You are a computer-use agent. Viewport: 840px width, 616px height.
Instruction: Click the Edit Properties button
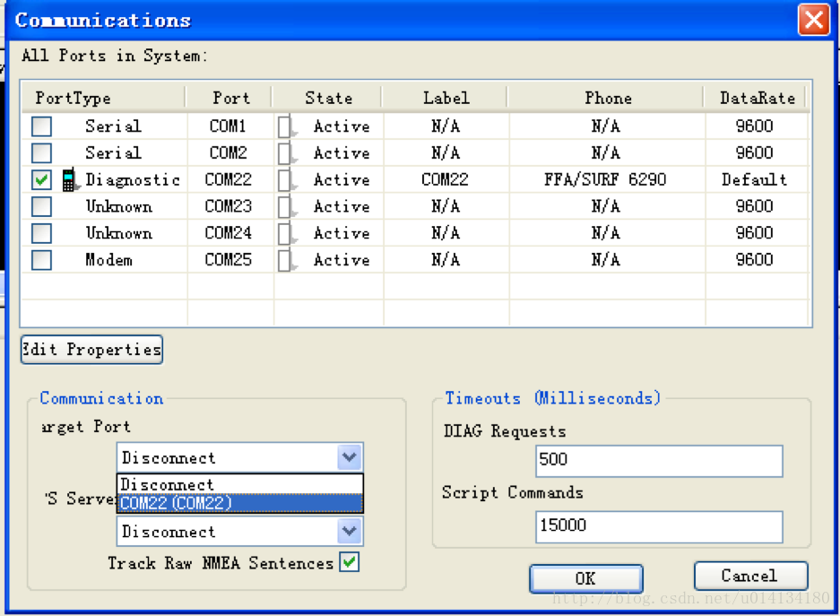tap(91, 350)
